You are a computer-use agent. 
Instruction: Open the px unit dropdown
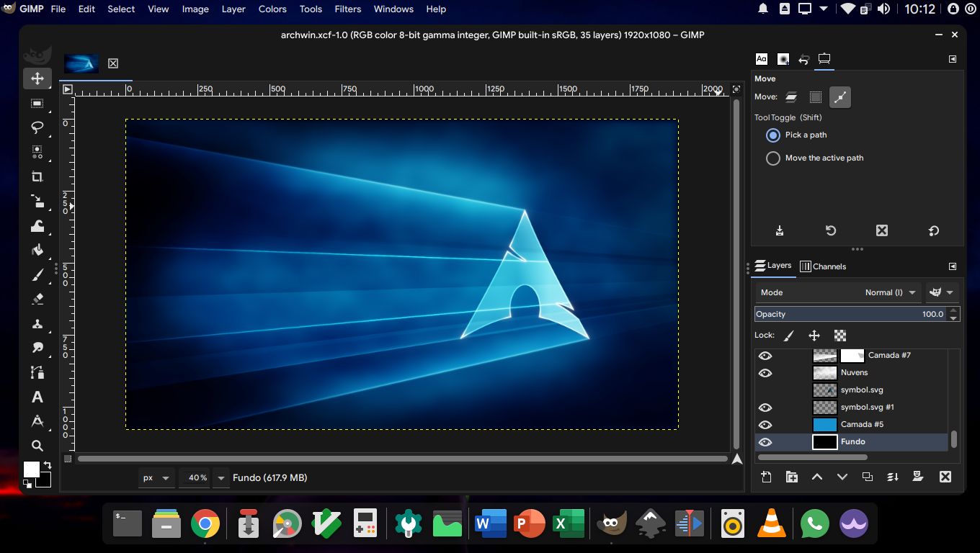coord(157,478)
